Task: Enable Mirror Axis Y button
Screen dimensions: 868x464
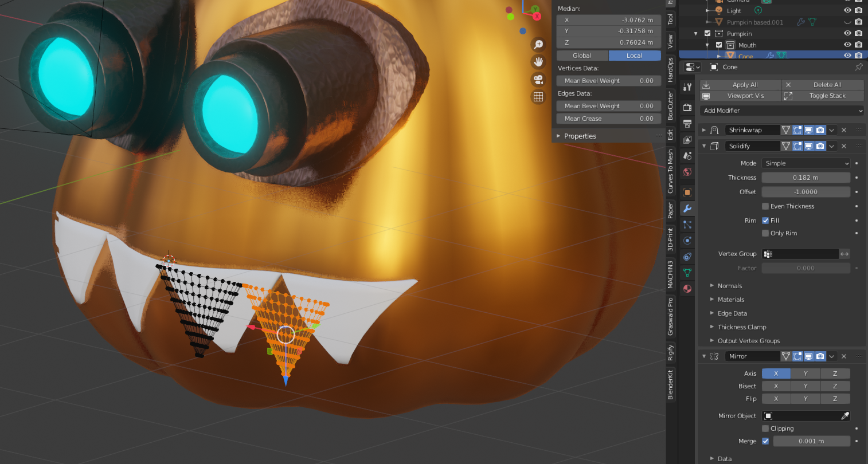Action: (806, 373)
